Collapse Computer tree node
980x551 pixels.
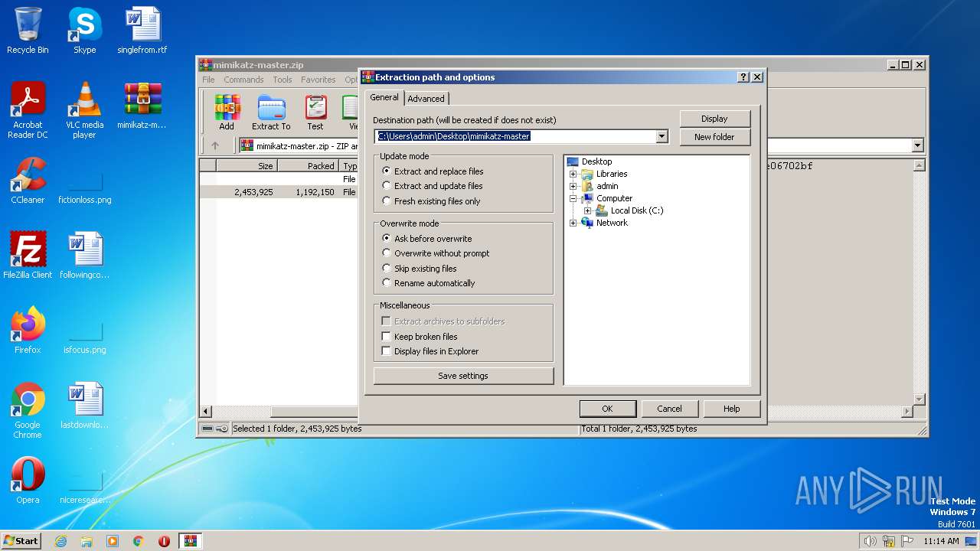[573, 198]
